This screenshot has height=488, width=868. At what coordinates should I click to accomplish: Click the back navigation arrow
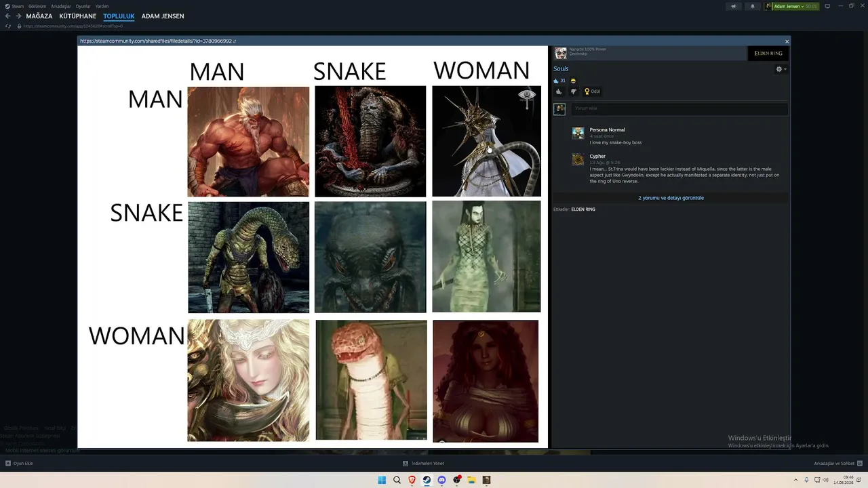(8, 16)
